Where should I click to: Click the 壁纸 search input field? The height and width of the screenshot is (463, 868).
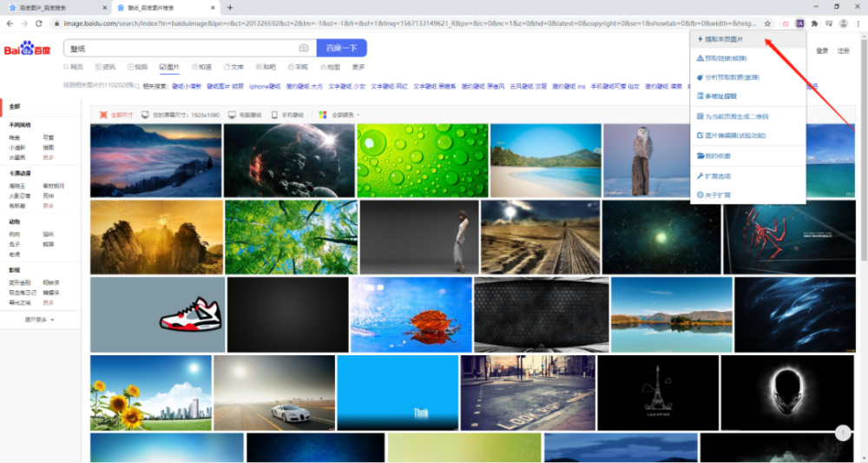coord(181,48)
